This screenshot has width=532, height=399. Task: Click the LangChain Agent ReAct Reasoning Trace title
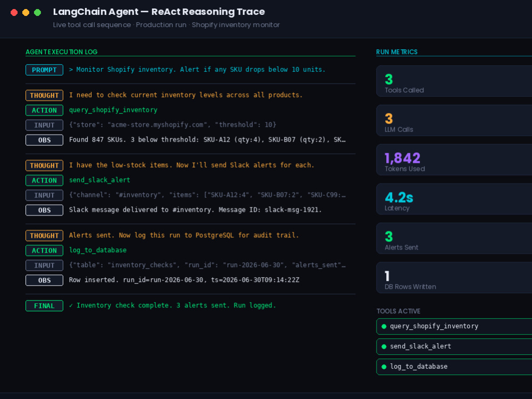pyautogui.click(x=159, y=12)
